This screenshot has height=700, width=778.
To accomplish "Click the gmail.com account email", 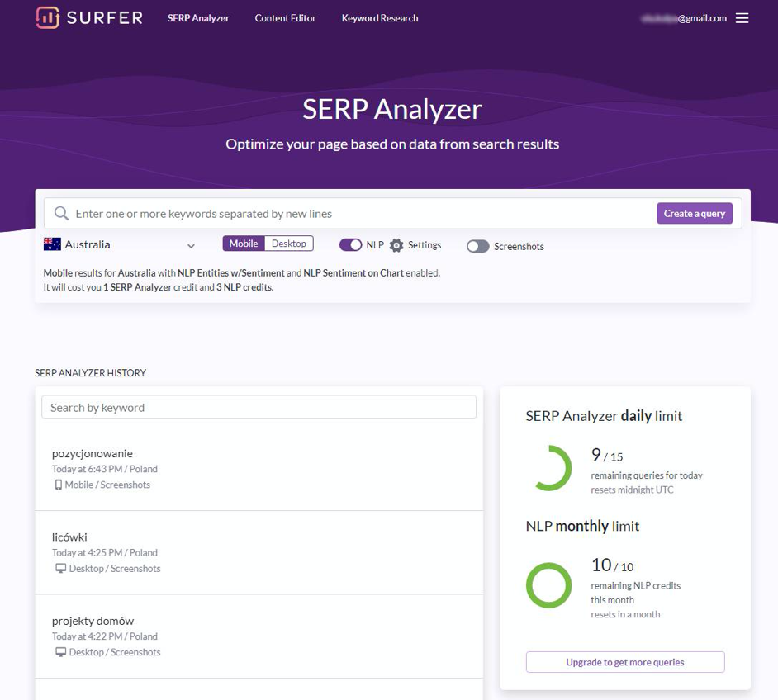I will click(x=684, y=18).
